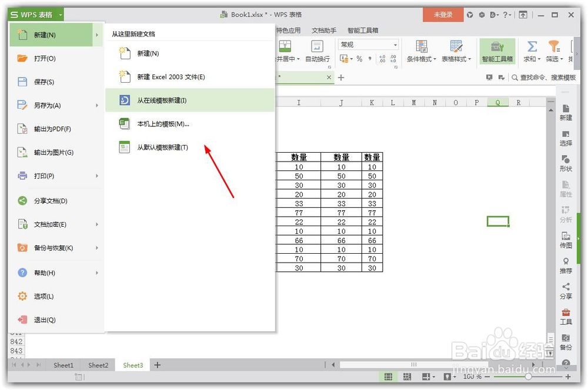Viewport: 588px width, 390px height.
Task: Expand Document Encryption submenu arrow
Action: coord(97,224)
